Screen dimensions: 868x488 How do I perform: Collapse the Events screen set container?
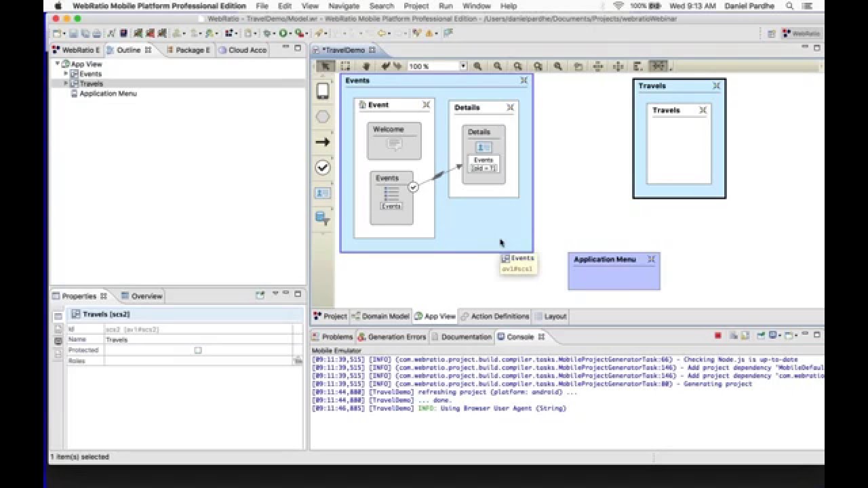(x=524, y=80)
